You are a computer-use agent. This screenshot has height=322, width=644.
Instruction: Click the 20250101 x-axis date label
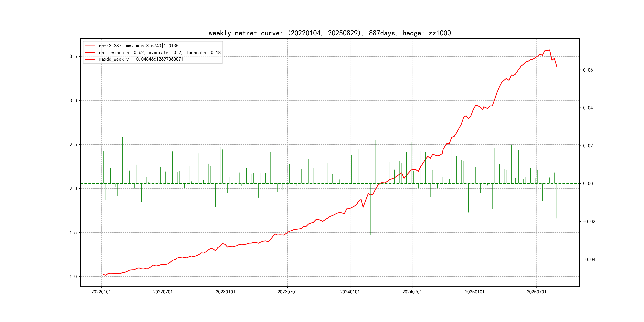pyautogui.click(x=474, y=292)
